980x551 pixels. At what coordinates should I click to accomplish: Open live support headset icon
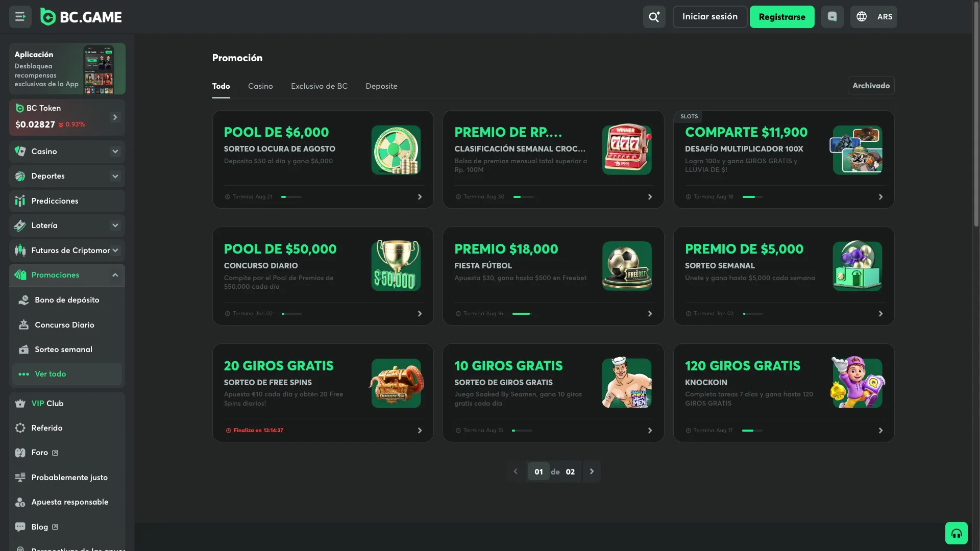pyautogui.click(x=956, y=533)
